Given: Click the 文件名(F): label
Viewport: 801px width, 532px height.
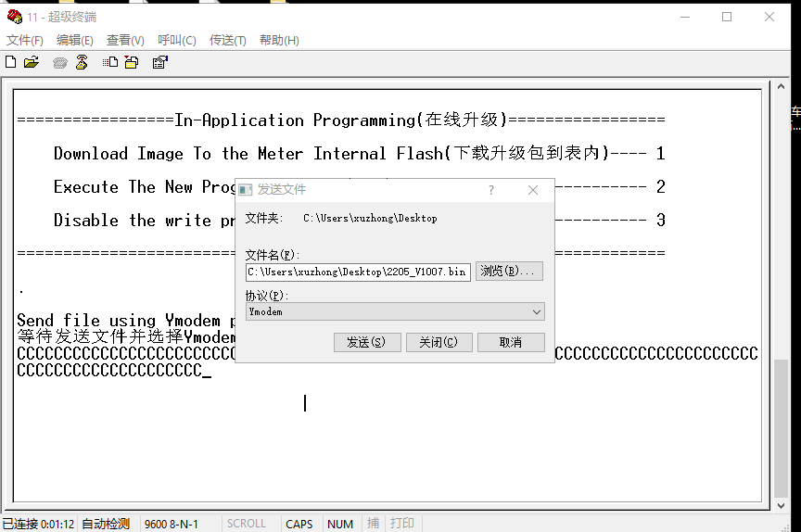Looking at the screenshot, I should [x=273, y=255].
